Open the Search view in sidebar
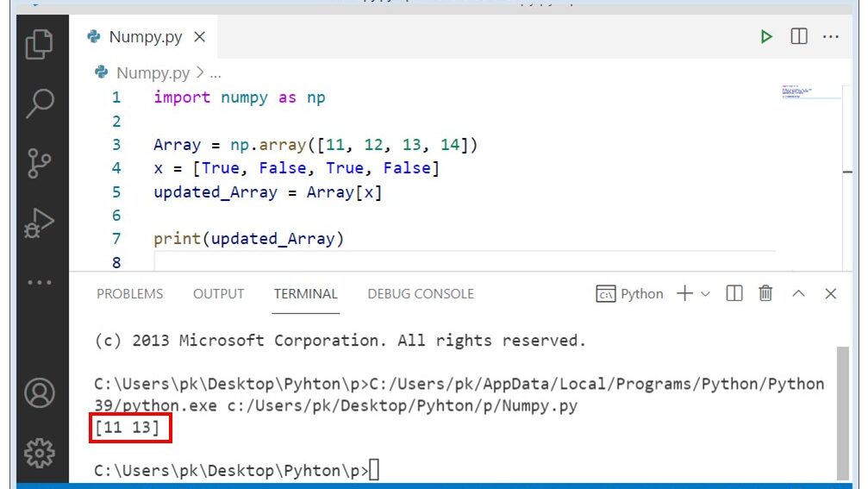 40,103
